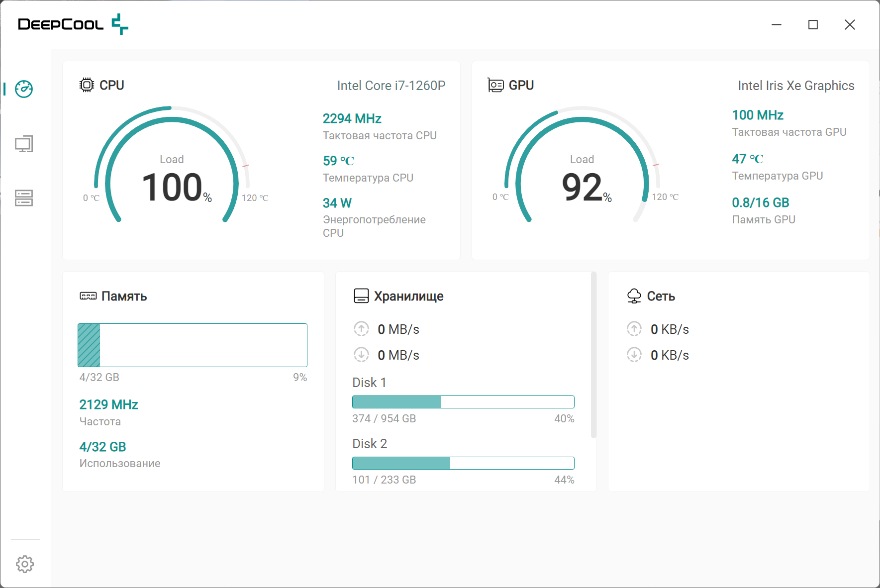Click the Сеть network cloud icon
Viewport: 880px width, 588px height.
tap(634, 296)
